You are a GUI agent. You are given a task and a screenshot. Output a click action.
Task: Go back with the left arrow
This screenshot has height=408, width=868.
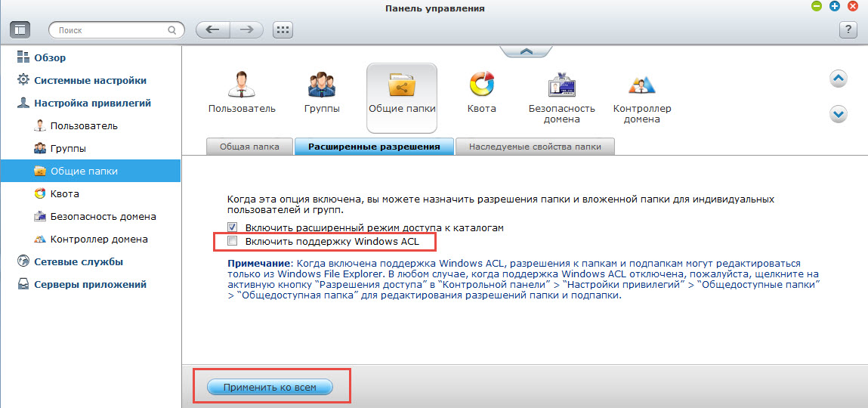(213, 30)
